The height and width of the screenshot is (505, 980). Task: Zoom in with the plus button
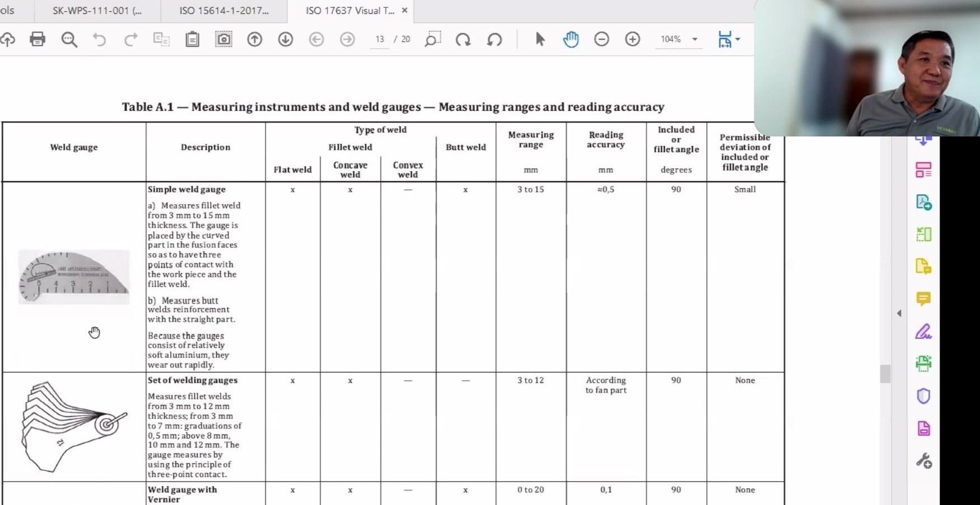pyautogui.click(x=632, y=39)
